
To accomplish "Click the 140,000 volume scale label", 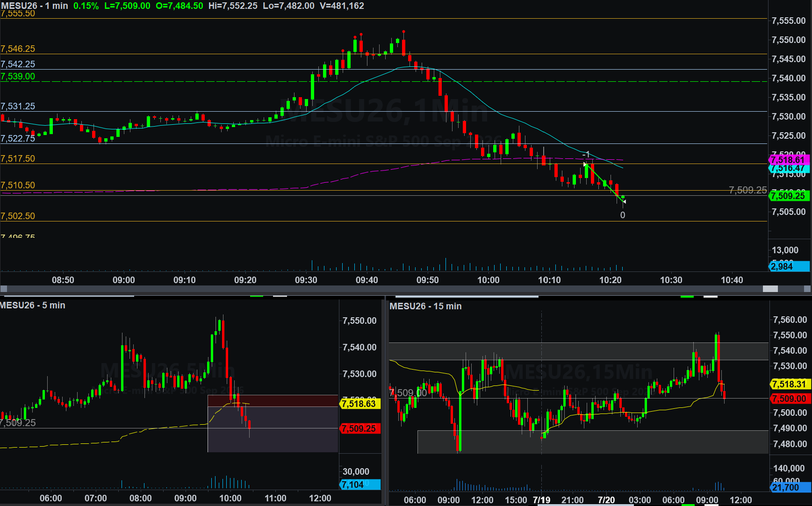I will [x=789, y=468].
